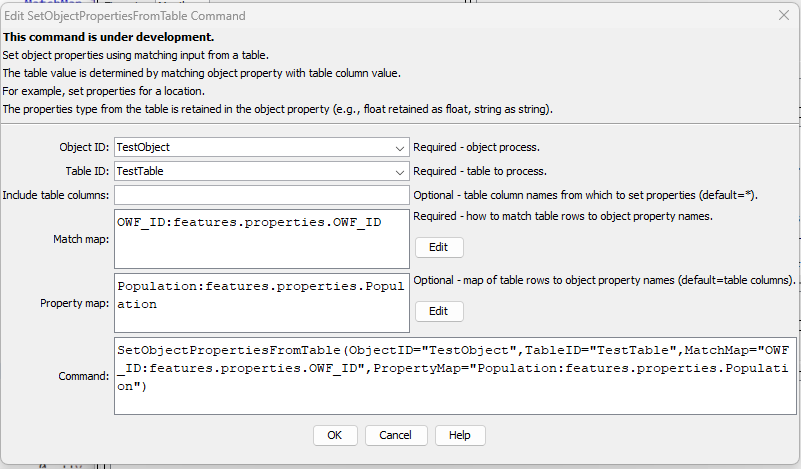Click the "The properties type from the table" line
801x469 pixels.
277,109
